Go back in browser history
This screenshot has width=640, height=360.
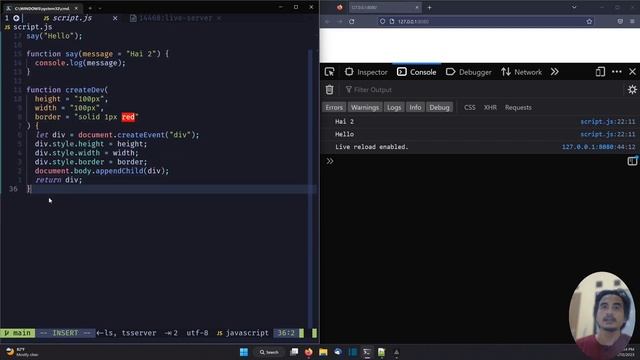coord(327,21)
